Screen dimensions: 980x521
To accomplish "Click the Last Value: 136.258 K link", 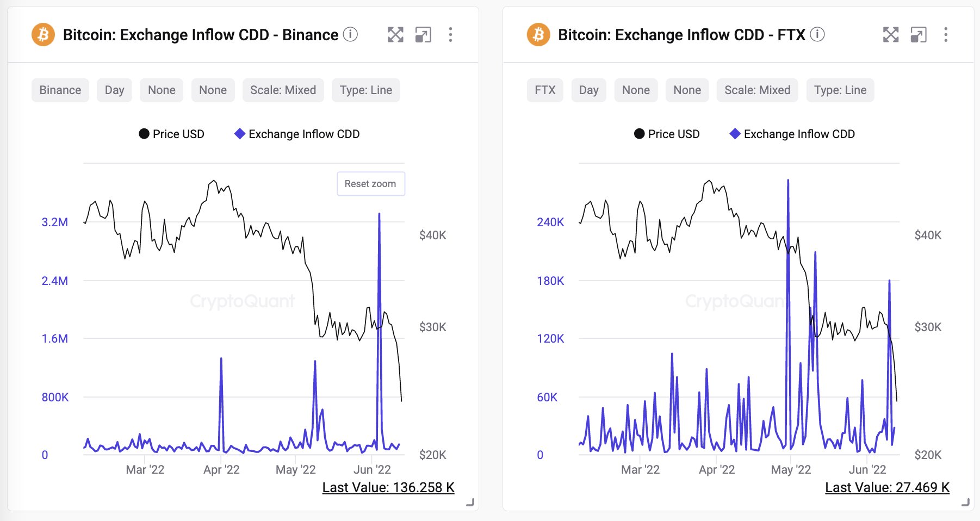I will click(388, 487).
